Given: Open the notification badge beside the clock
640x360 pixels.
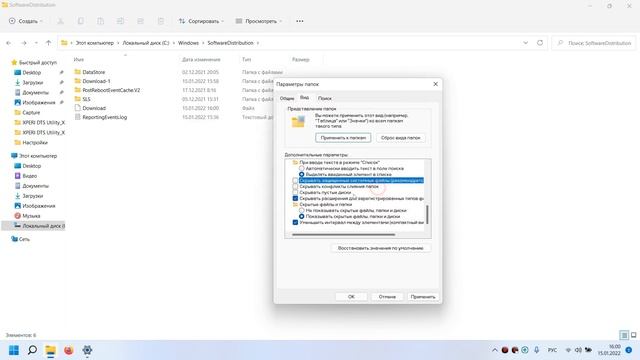Looking at the screenshot, I should [x=629, y=350].
